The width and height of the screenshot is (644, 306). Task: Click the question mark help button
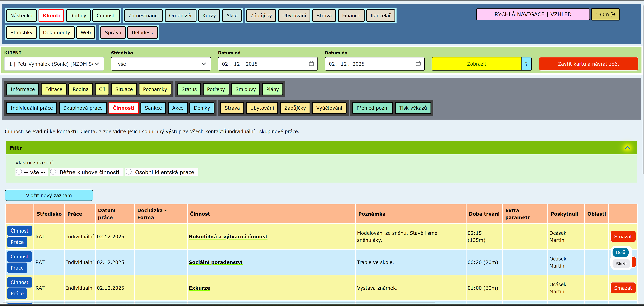(526, 64)
